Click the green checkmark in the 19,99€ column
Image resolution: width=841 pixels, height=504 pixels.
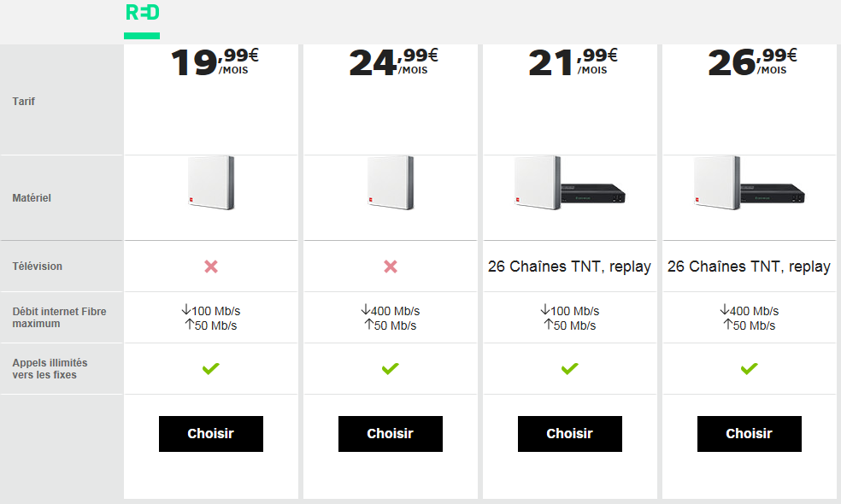(x=211, y=369)
